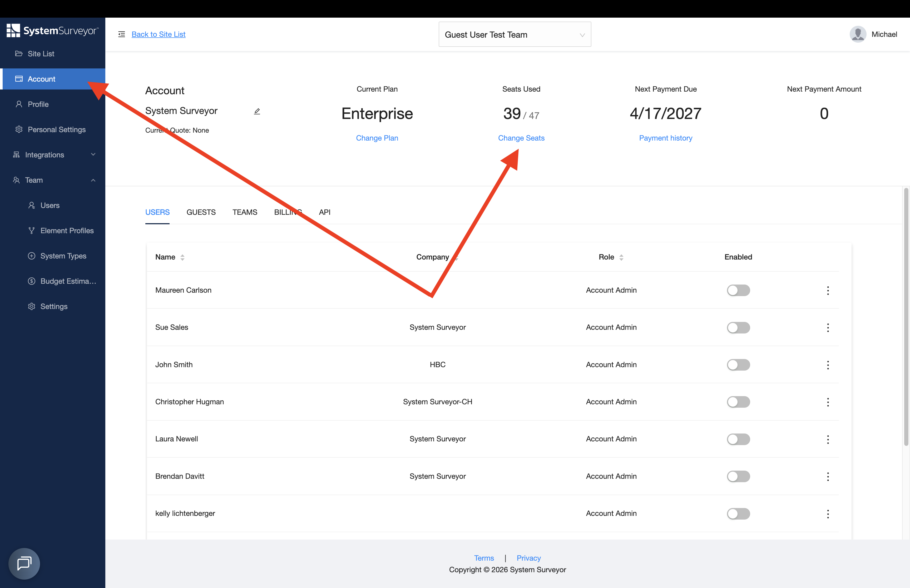The width and height of the screenshot is (910, 588).
Task: Open the chat widget bubble icon
Action: tap(24, 563)
